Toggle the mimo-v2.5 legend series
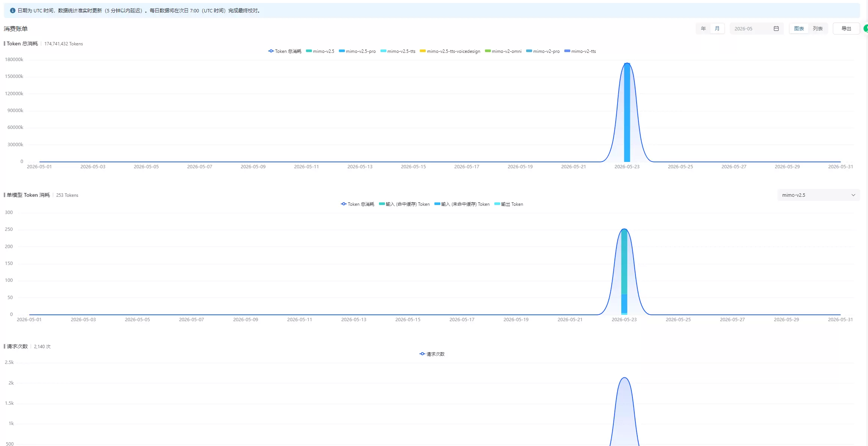This screenshot has width=868, height=446. click(x=320, y=51)
